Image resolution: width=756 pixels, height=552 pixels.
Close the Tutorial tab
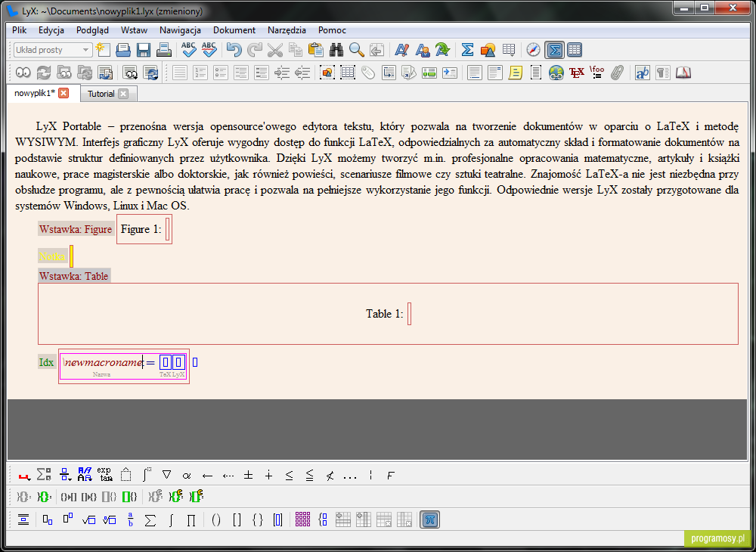click(x=123, y=94)
